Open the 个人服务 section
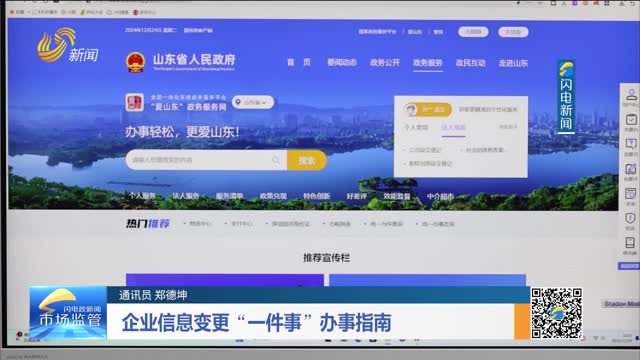This screenshot has height=360, width=640. point(142,196)
